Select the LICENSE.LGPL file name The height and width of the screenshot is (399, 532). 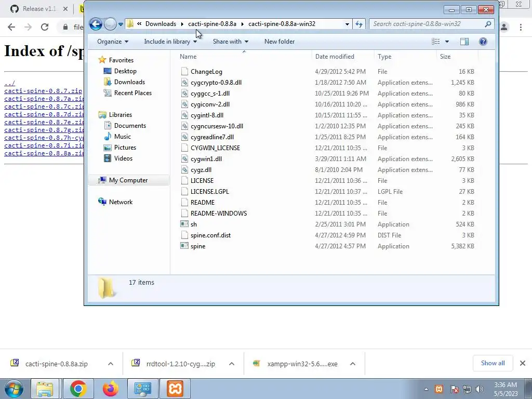[x=210, y=191]
